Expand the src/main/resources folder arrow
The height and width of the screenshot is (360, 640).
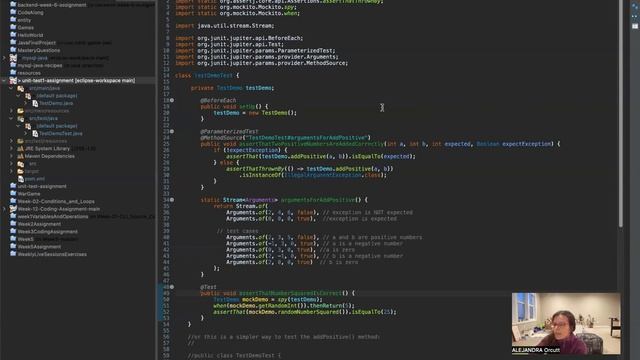(x=11, y=111)
